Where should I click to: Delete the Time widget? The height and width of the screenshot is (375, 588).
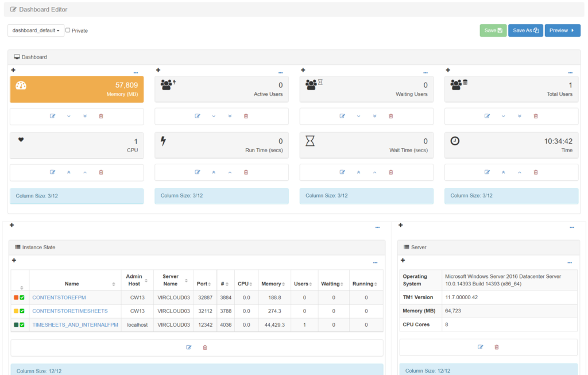point(536,172)
